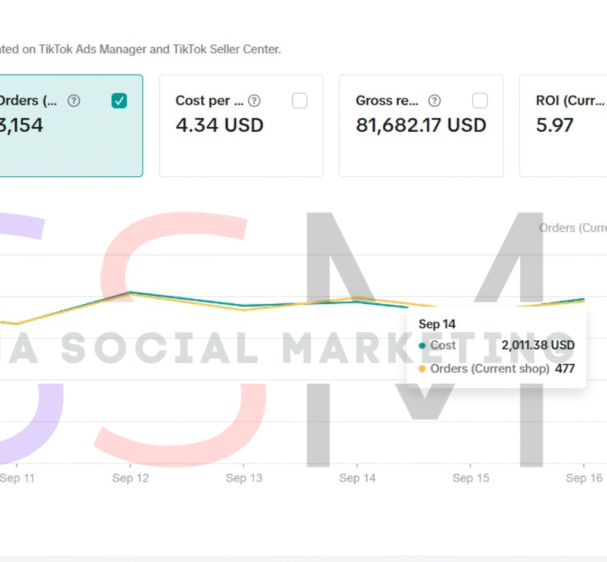Select the 4.34 USD Cost per card

coord(240,140)
